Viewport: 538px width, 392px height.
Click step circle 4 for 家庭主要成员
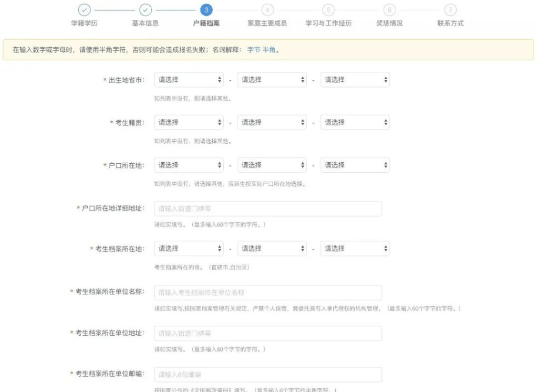[267, 9]
